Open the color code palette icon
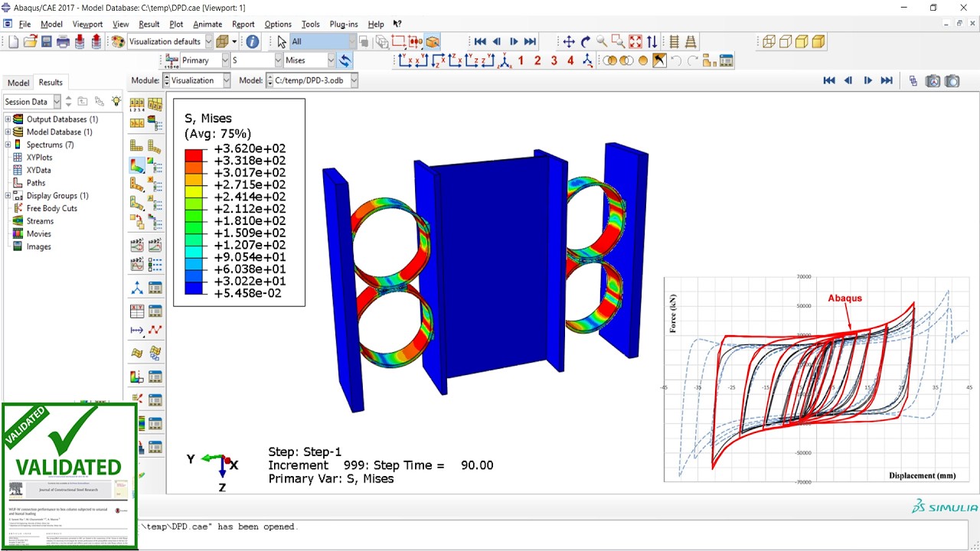The image size is (980, 551). pos(118,41)
